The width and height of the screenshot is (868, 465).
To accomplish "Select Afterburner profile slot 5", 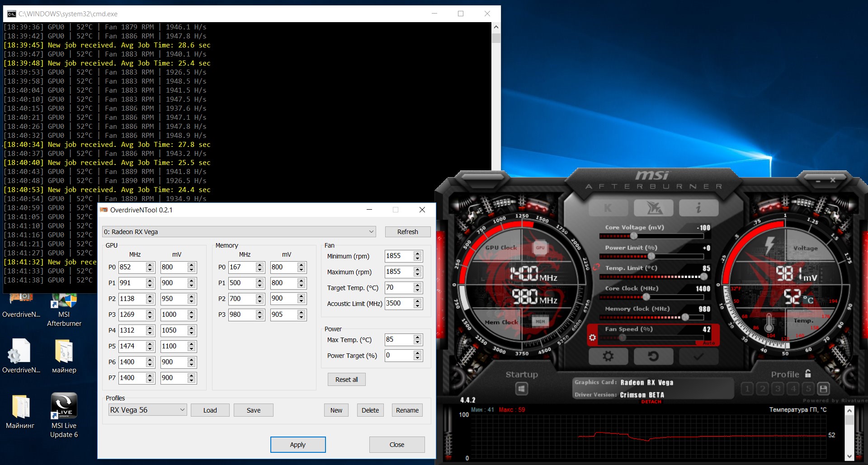I will click(809, 389).
